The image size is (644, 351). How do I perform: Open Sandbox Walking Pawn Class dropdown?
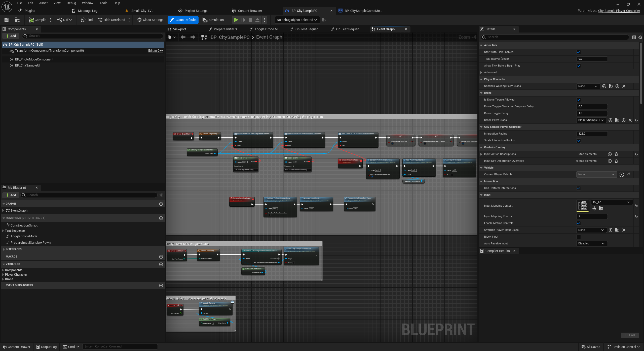[588, 86]
